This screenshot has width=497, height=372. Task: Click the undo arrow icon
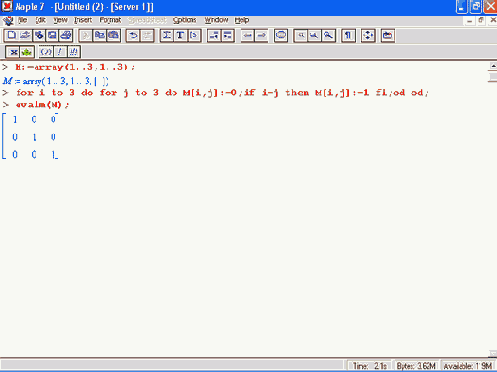[x=133, y=35]
